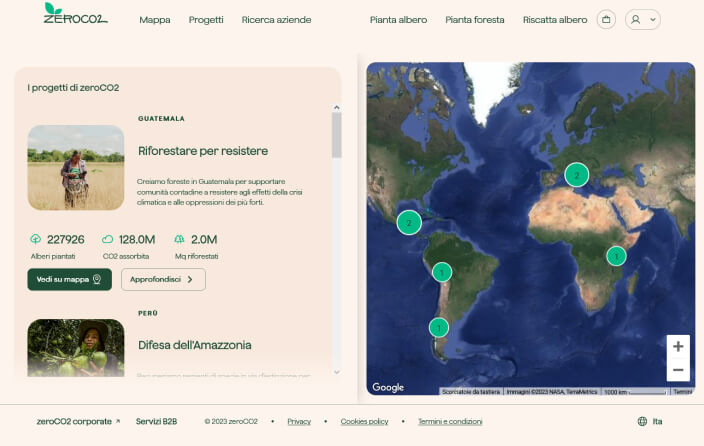Open the Perù project photo
This screenshot has width=704, height=446.
76,348
